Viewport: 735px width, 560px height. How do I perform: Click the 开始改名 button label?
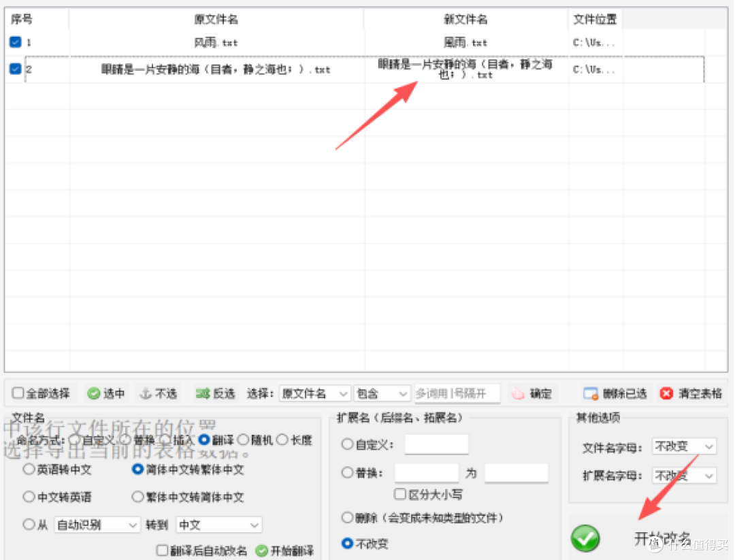point(662,538)
